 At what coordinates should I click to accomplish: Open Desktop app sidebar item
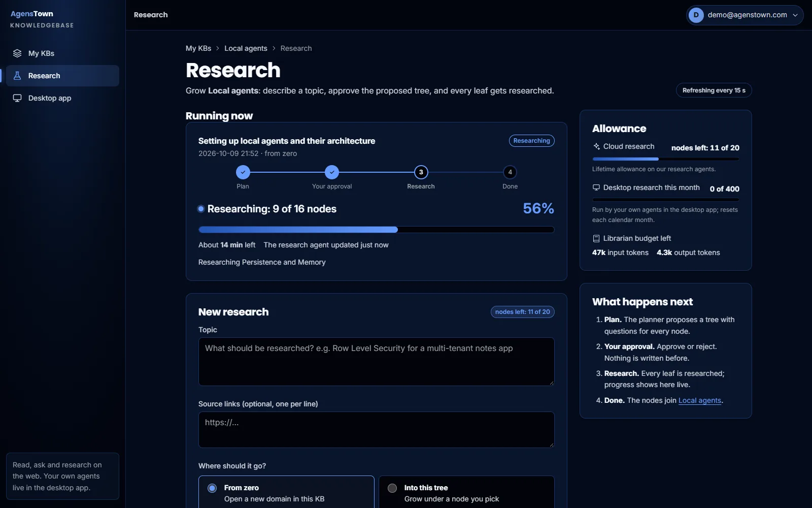point(62,98)
